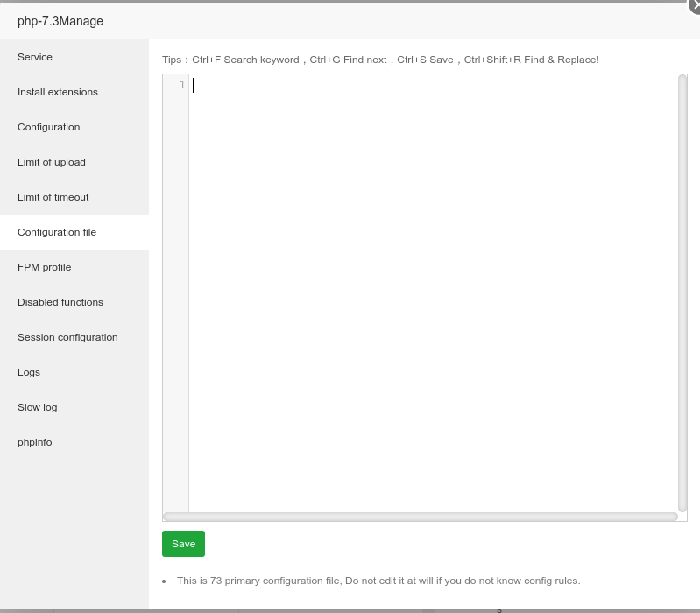Open the FPM profile page
Image resolution: width=700 pixels, height=613 pixels.
click(x=45, y=267)
